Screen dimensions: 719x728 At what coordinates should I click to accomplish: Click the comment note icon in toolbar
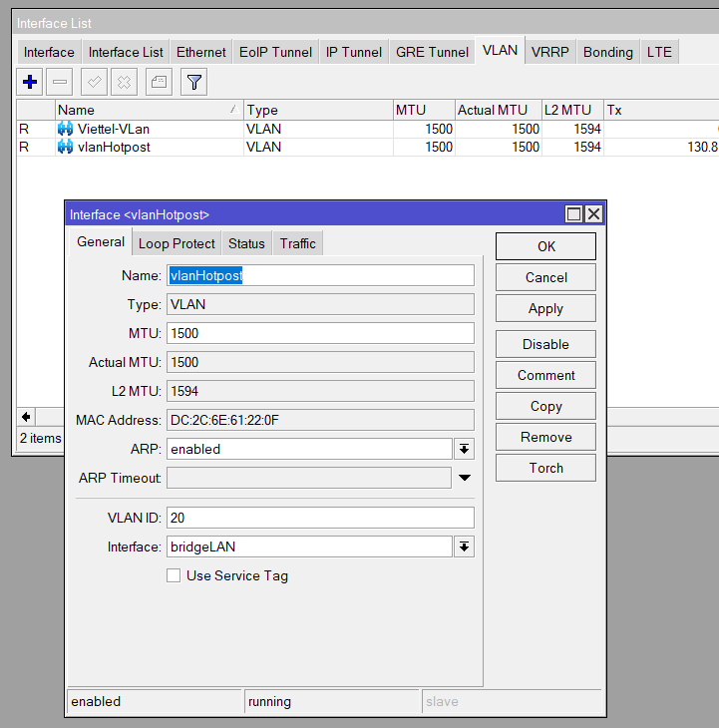158,83
